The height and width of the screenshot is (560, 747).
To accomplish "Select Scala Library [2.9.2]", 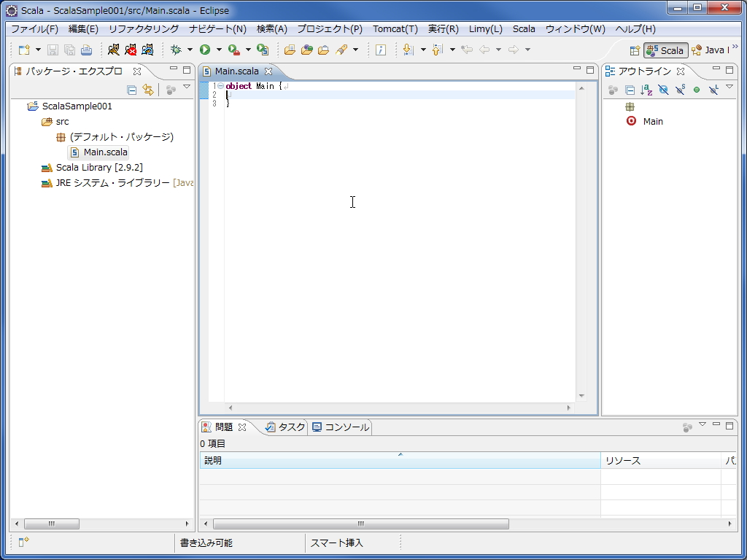I will pyautogui.click(x=93, y=168).
